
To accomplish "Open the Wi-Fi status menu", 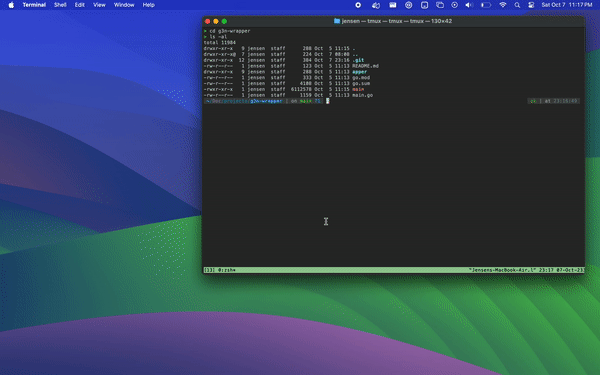I will 503,5.
